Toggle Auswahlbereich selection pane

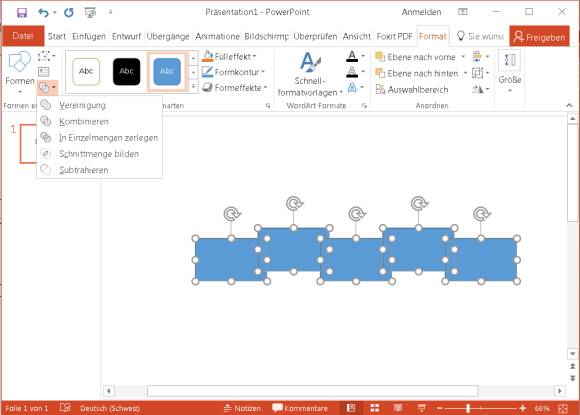point(412,90)
